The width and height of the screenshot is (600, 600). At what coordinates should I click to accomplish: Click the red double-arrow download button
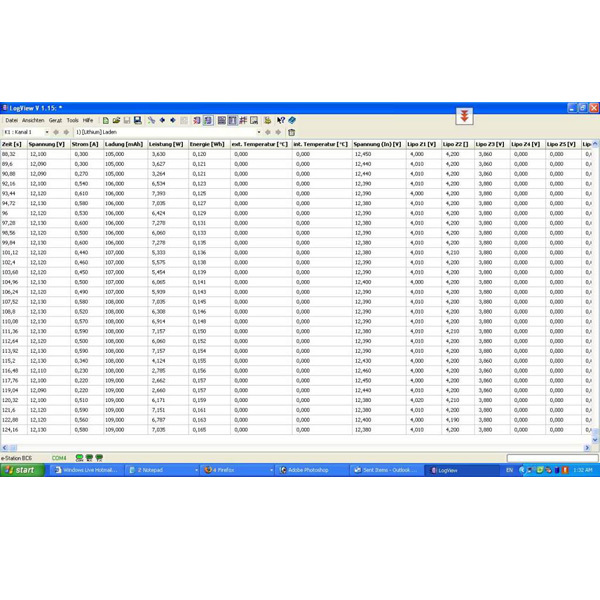click(x=465, y=116)
